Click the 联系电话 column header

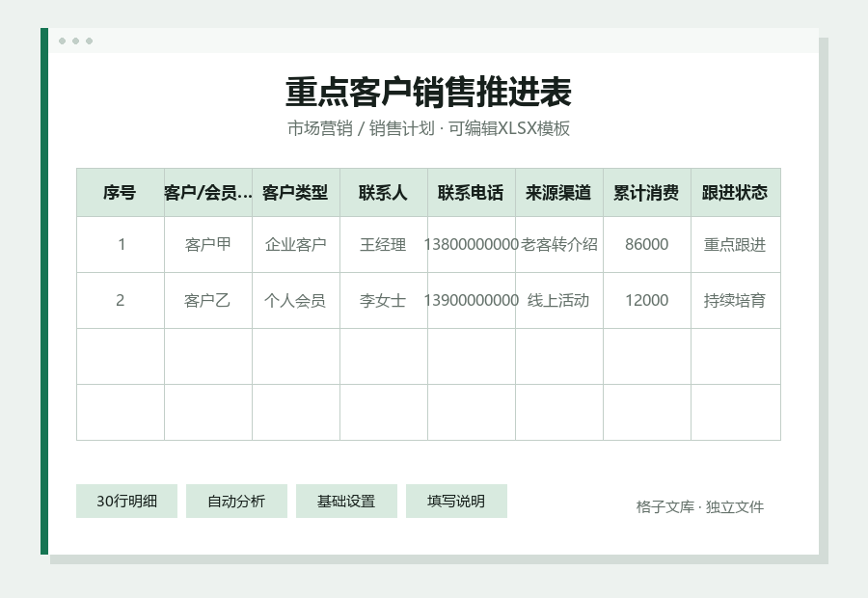click(x=471, y=193)
